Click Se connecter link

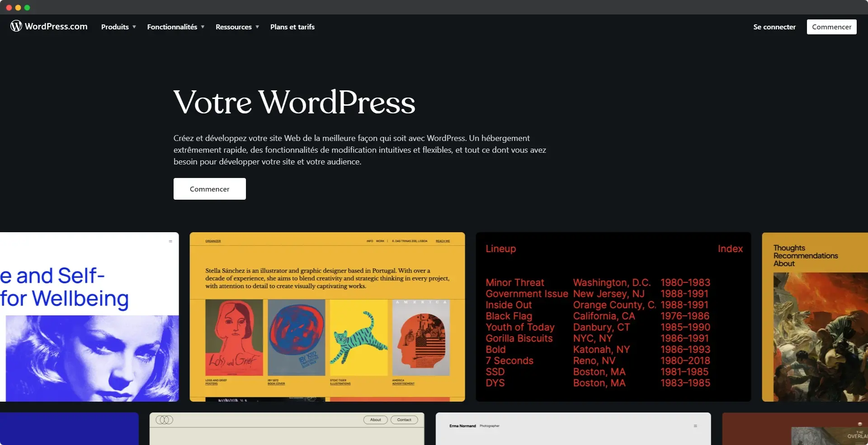(774, 27)
